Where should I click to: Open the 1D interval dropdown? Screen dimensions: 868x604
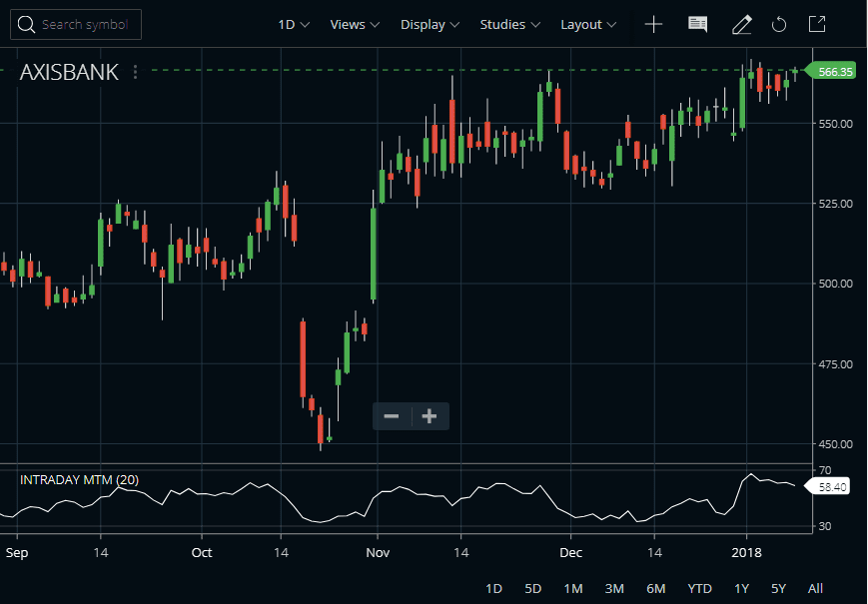point(294,24)
